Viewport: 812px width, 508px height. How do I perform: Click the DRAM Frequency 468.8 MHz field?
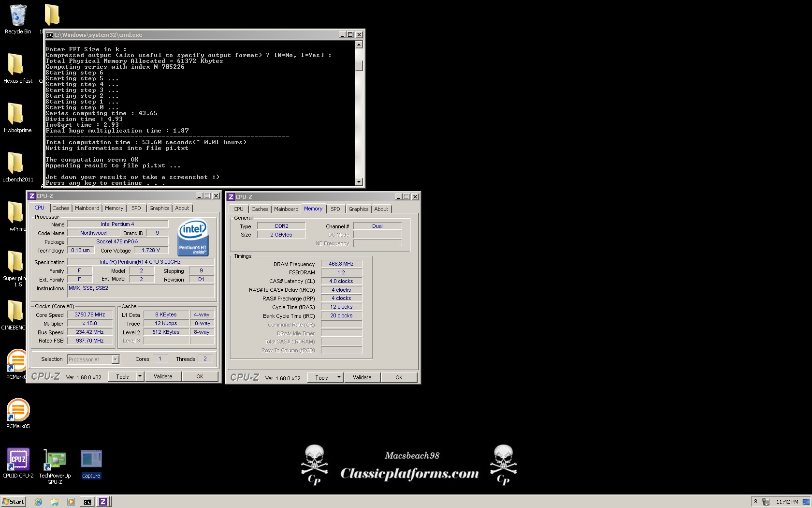[x=341, y=264]
